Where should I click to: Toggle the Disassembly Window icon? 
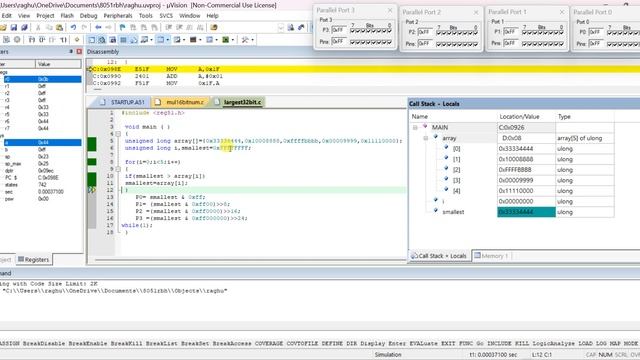pyautogui.click(x=102, y=40)
